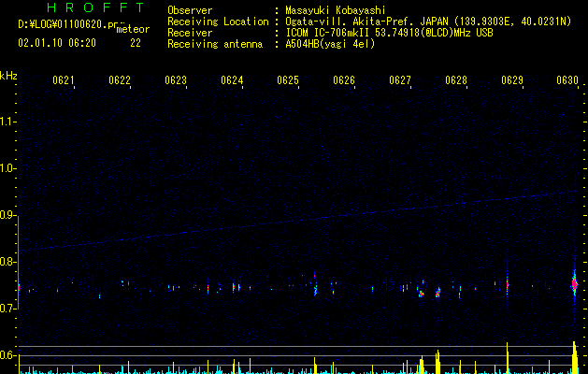Click the 1.0 kHz frequency tick label
The width and height of the screenshot is (588, 374).
pos(7,168)
